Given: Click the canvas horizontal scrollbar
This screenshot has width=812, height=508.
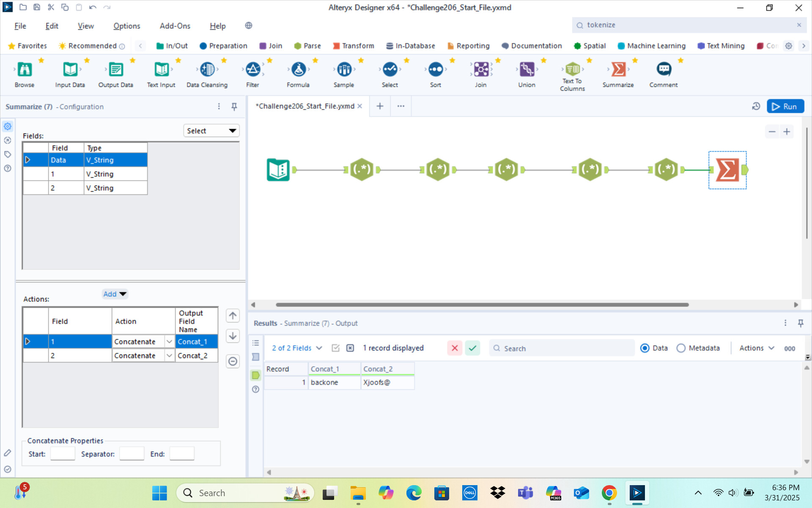Looking at the screenshot, I should coord(482,305).
